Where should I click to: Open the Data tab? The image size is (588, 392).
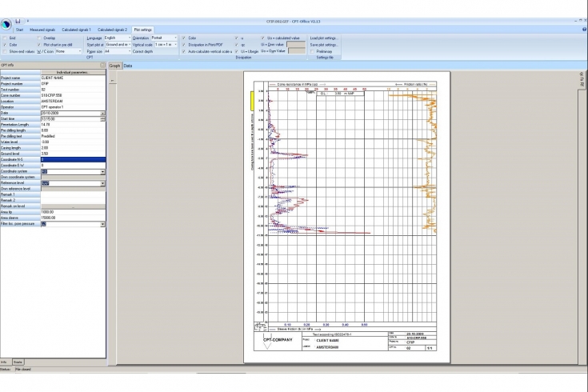[127, 66]
